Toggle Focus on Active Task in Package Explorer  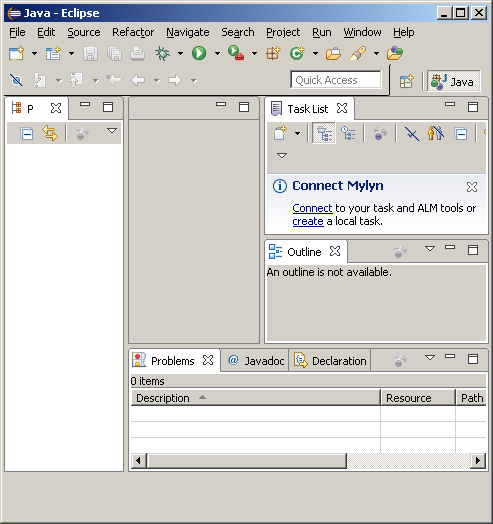coord(82,133)
